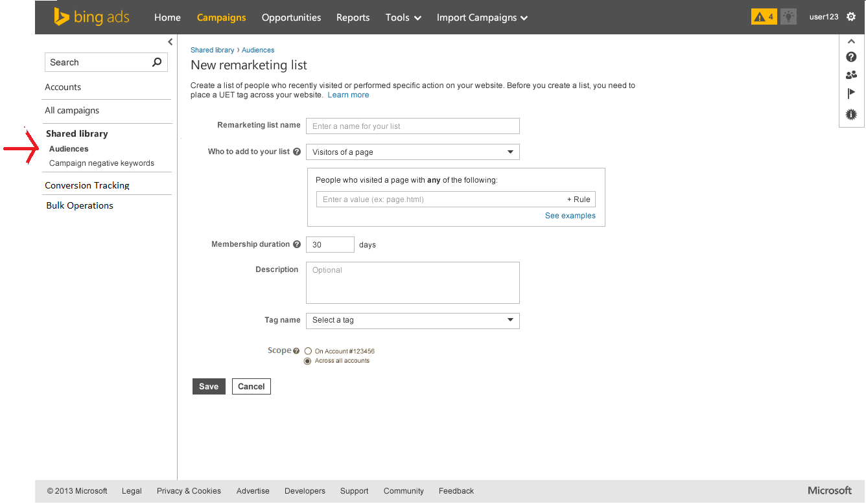Select the Across all accounts radio button
The width and height of the screenshot is (866, 504).
(308, 361)
